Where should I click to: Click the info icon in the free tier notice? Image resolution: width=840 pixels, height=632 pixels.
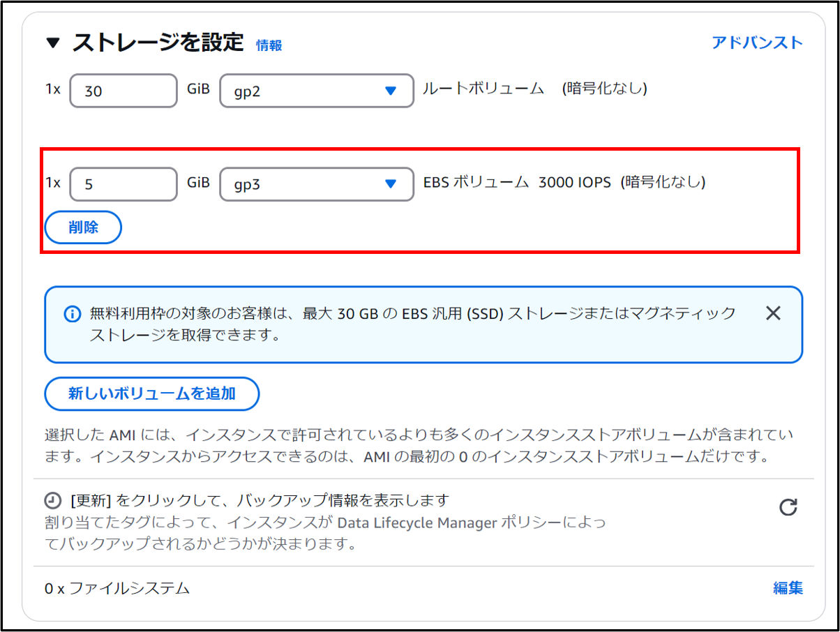[x=72, y=314]
